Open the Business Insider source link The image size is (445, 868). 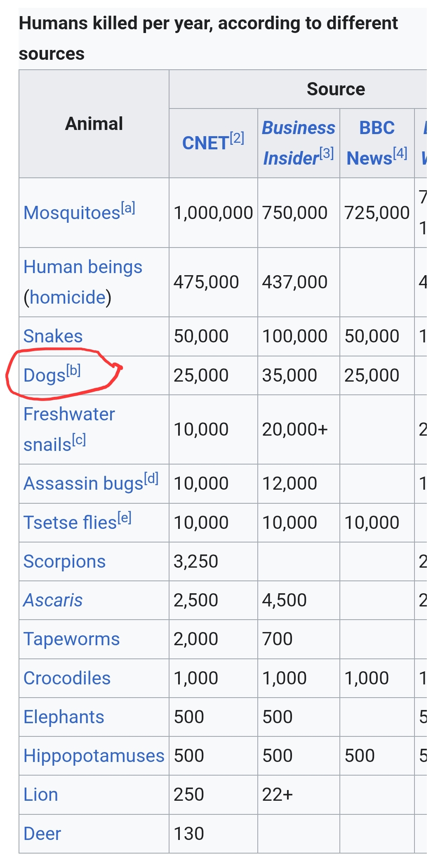[298, 143]
